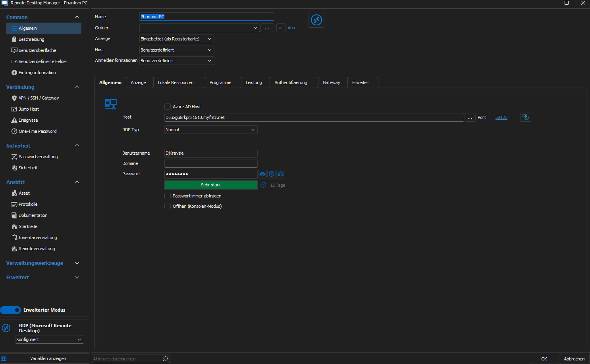
Task: Click the password history icon
Action: click(281, 174)
